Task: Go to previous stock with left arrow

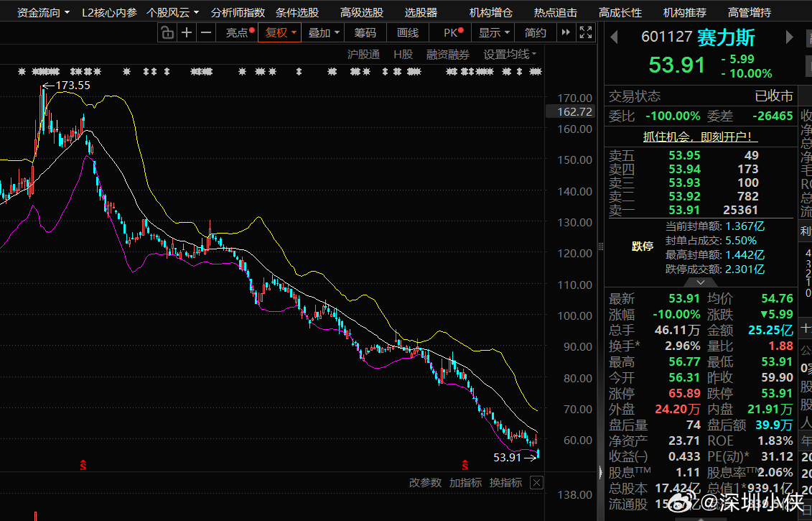Action: coord(614,37)
